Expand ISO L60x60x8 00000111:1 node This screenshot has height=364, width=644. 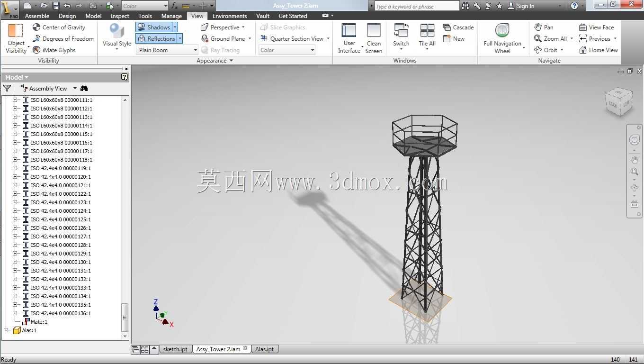click(15, 100)
